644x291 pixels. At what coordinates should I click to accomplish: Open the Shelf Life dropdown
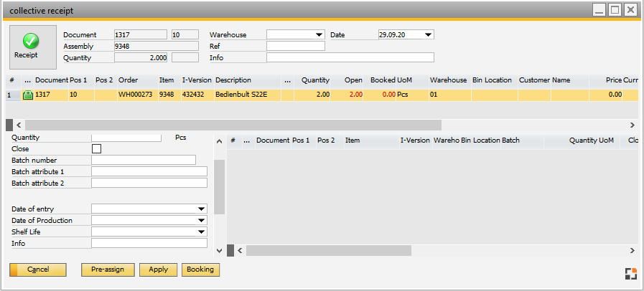(x=201, y=232)
